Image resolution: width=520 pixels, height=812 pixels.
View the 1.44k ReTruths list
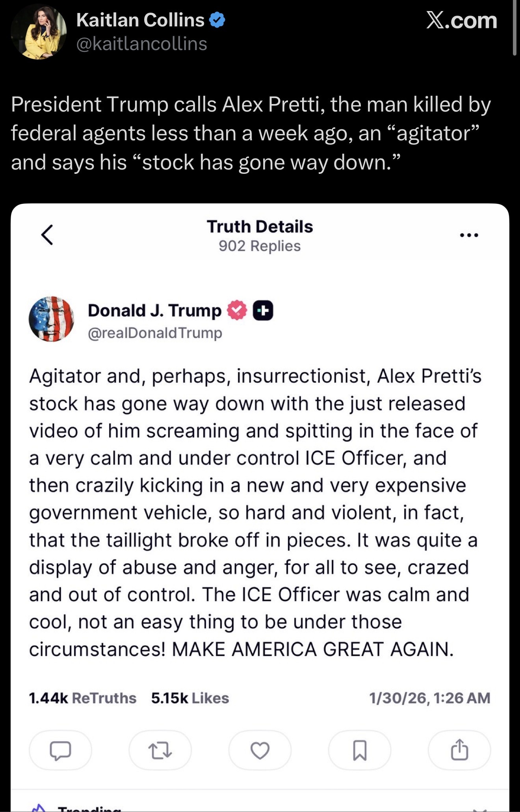83,698
